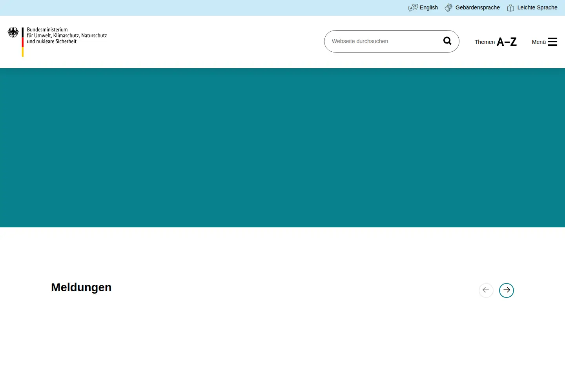565x392 pixels.
Task: Click the ministry name text beside the eagle
Action: (67, 35)
